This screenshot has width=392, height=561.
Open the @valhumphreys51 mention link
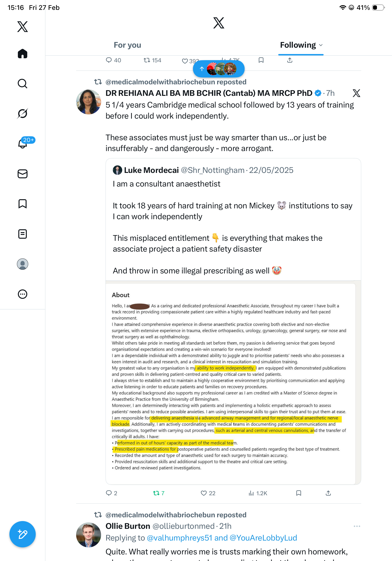pyautogui.click(x=179, y=538)
